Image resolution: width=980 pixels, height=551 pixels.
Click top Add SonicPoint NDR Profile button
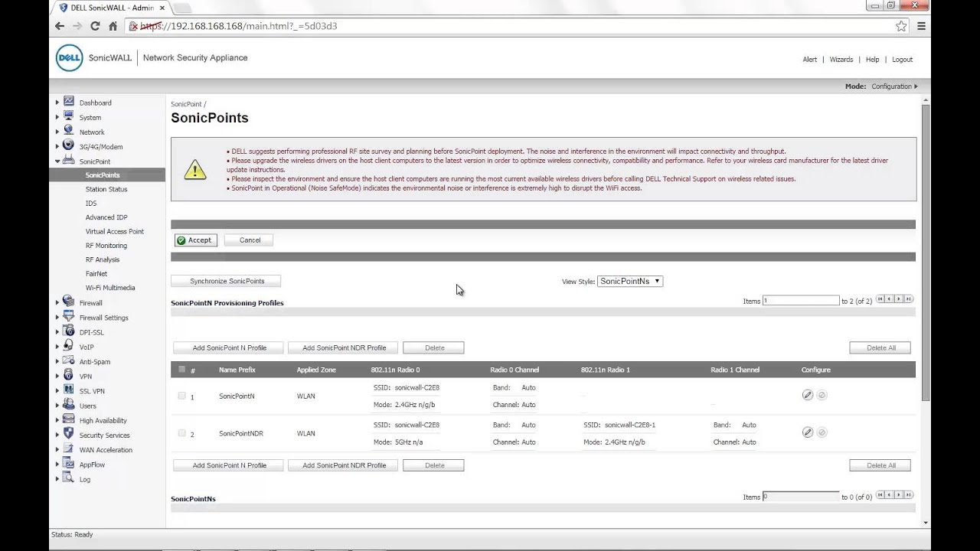pos(344,347)
